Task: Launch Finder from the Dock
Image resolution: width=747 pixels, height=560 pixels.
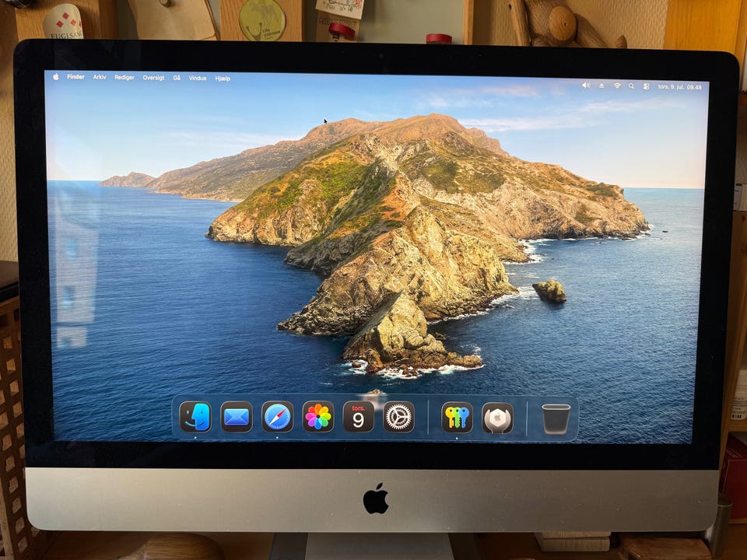Action: 195,417
